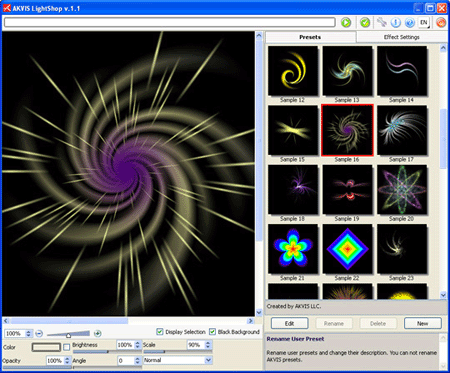Click the red cancel icon in toolbar
450x373 pixels.
pyautogui.click(x=441, y=22)
